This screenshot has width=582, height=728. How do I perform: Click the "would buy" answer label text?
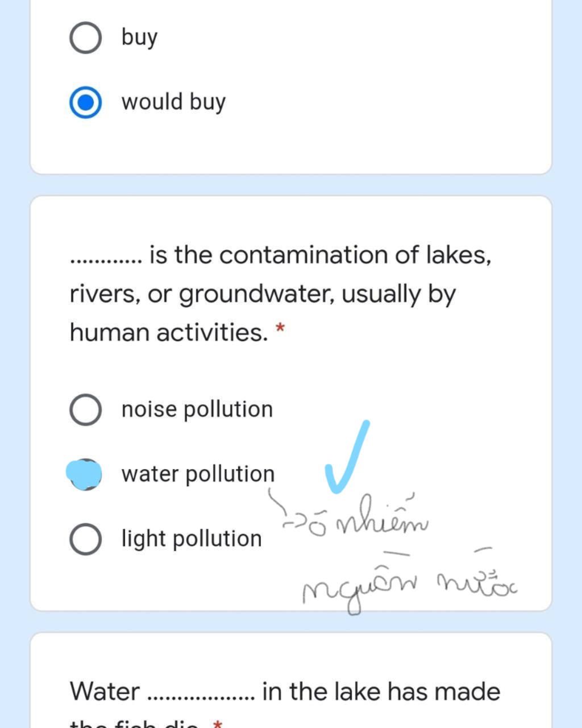(x=173, y=102)
